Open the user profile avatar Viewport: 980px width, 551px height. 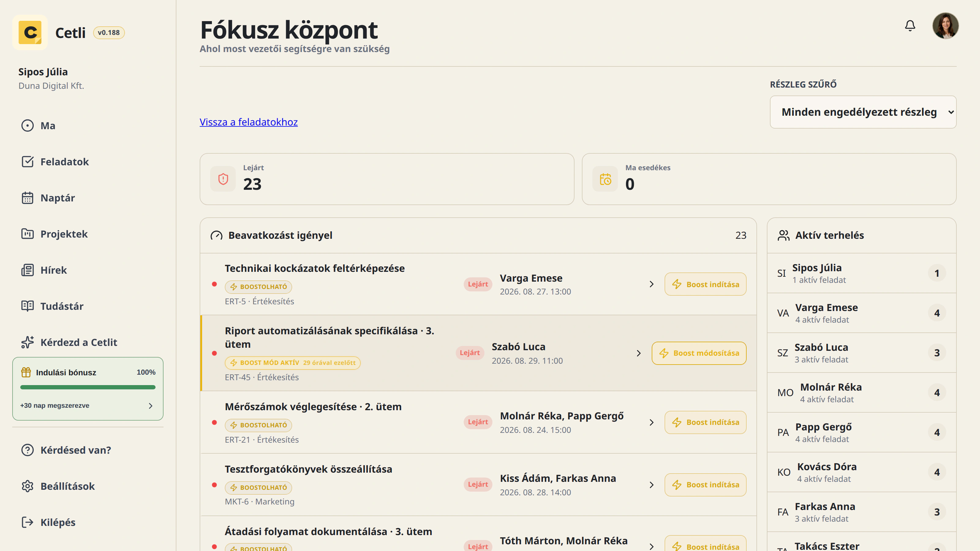click(x=945, y=25)
